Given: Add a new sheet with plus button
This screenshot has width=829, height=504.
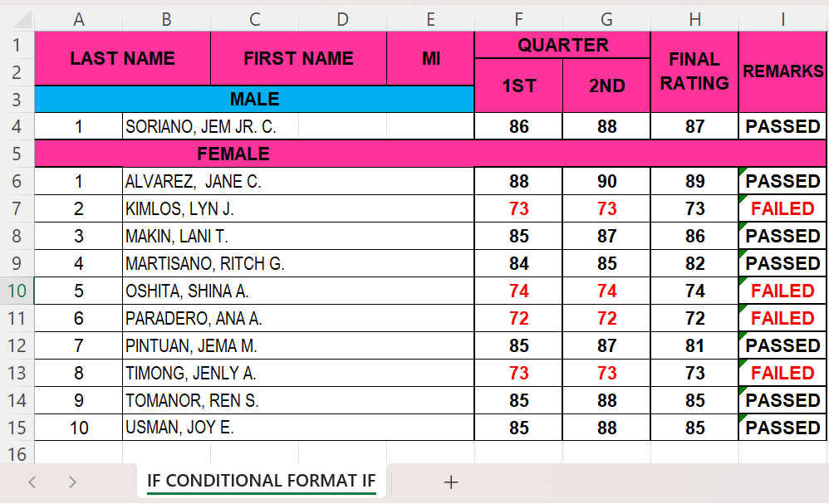Looking at the screenshot, I should pyautogui.click(x=451, y=482).
